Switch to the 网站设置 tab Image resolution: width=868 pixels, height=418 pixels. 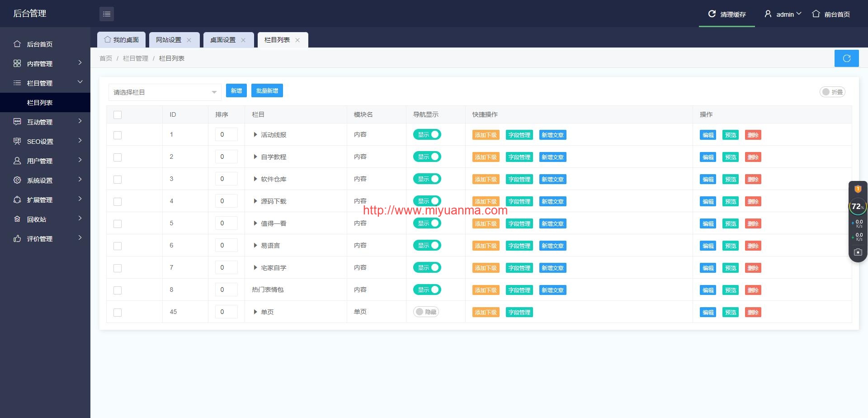pos(169,40)
